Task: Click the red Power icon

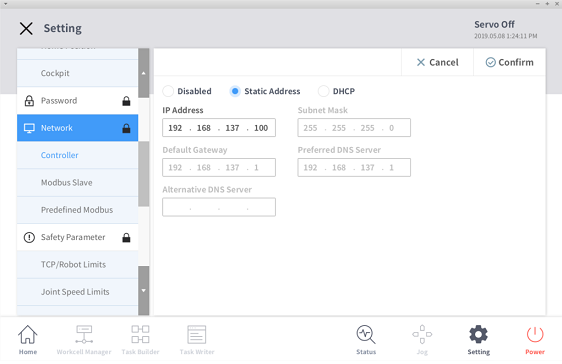Action: [x=535, y=335]
